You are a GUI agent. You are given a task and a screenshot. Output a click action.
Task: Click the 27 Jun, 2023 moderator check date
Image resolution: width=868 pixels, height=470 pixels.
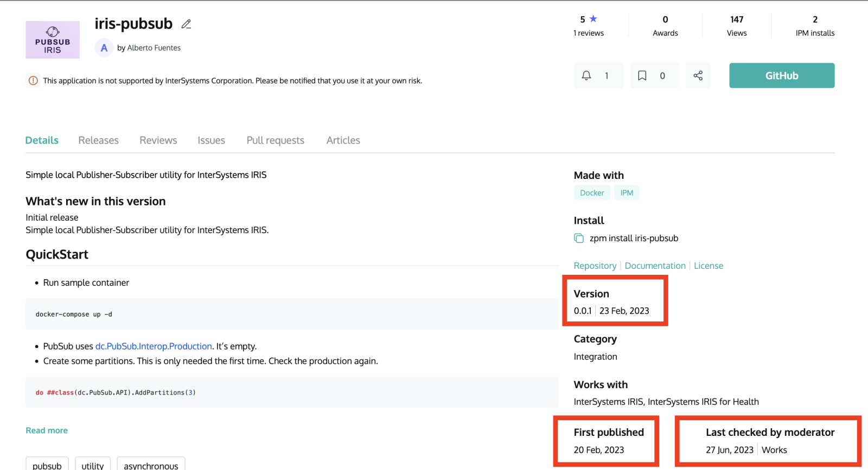pos(729,450)
